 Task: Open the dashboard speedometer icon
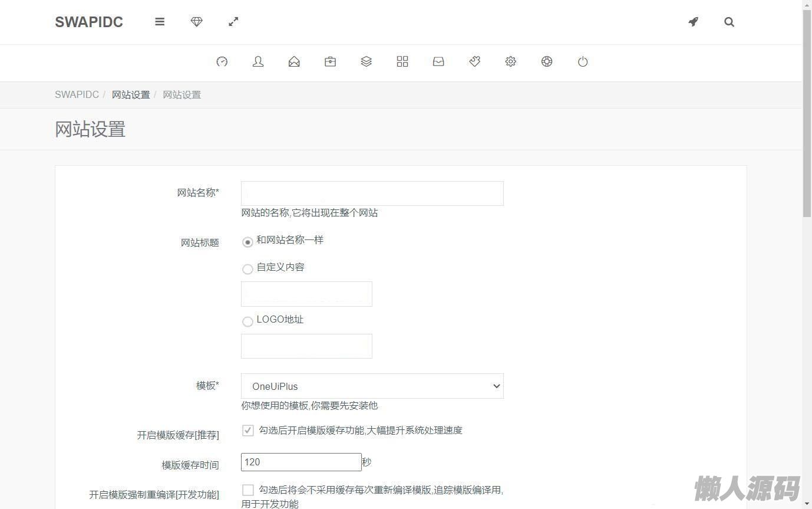pyautogui.click(x=222, y=61)
